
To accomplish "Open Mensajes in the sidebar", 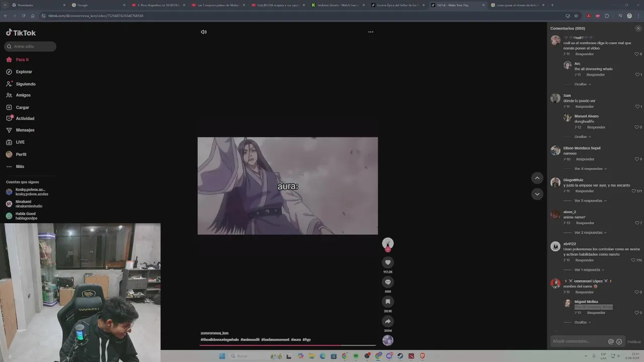I will tap(25, 130).
